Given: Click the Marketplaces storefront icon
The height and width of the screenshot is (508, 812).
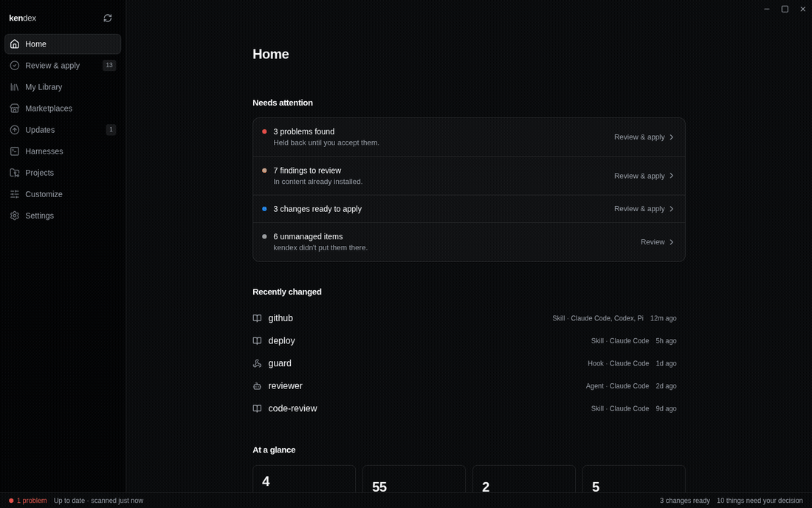Looking at the screenshot, I should pos(15,109).
